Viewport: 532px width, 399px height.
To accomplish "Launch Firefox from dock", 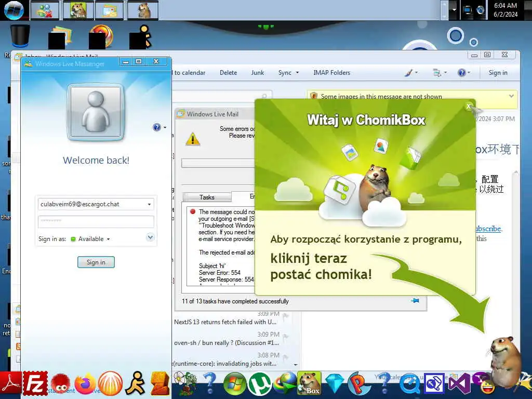I will pos(85,384).
